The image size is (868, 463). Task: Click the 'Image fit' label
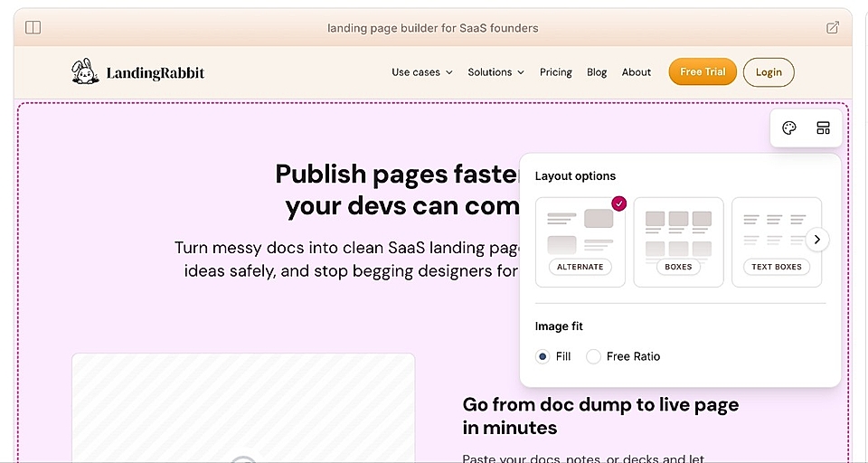tap(559, 326)
